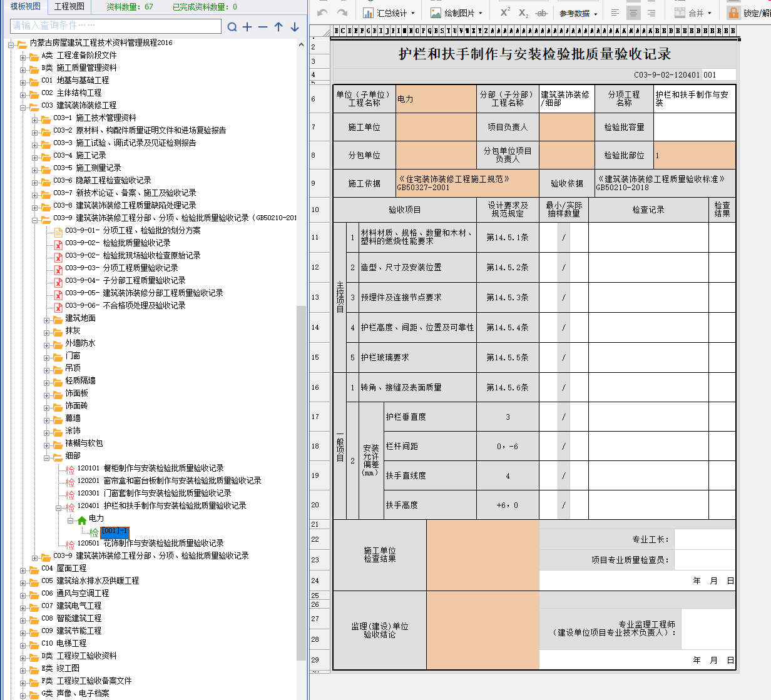771x700 pixels.
Task: Click the form number 001 cell
Action: point(718,74)
